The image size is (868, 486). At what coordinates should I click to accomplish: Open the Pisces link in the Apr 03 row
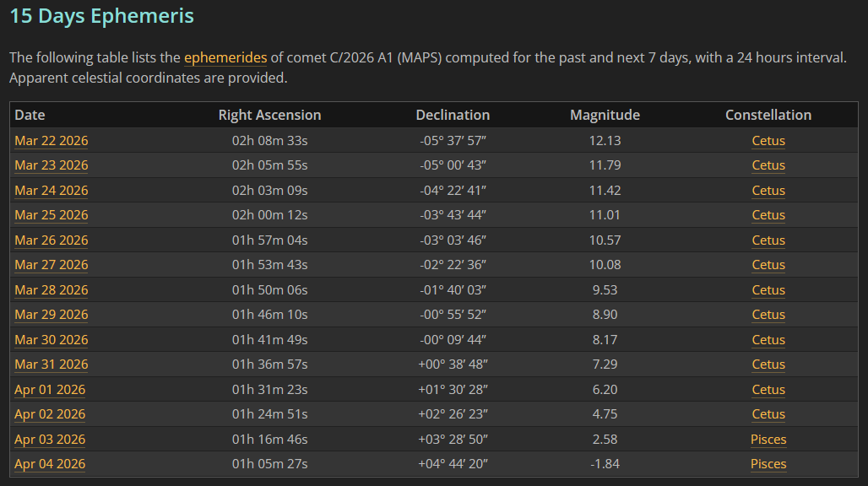768,440
